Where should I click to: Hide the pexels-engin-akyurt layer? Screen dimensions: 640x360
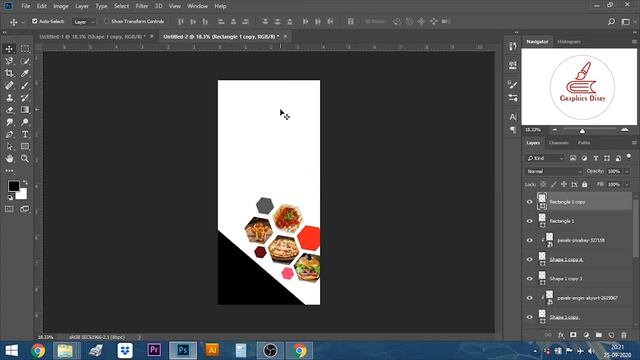point(529,298)
